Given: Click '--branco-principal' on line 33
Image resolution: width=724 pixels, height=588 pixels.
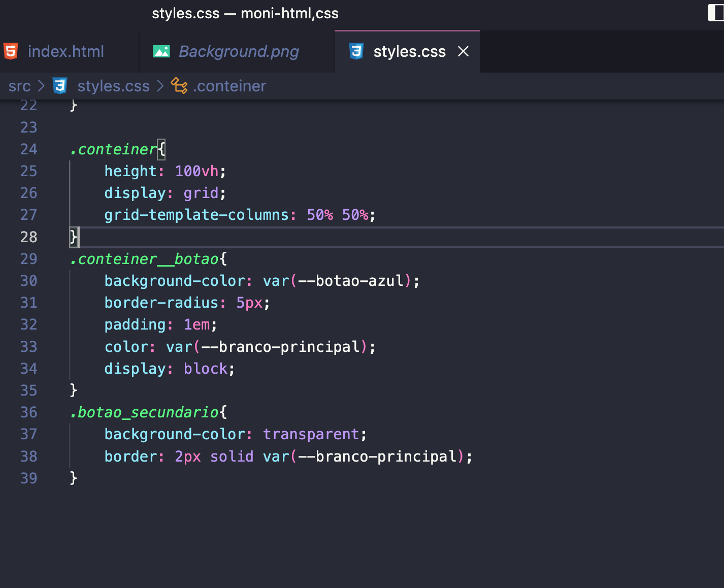Looking at the screenshot, I should pos(280,347).
